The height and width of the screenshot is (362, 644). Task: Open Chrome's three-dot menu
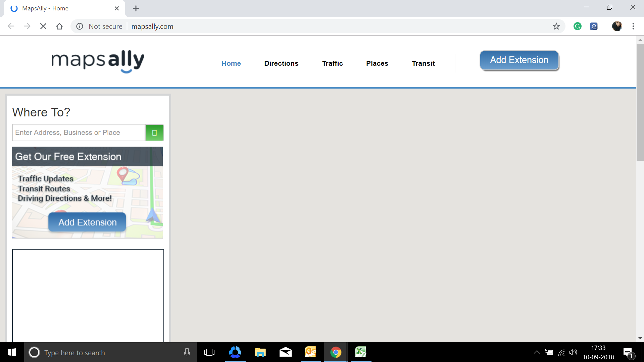(x=633, y=27)
